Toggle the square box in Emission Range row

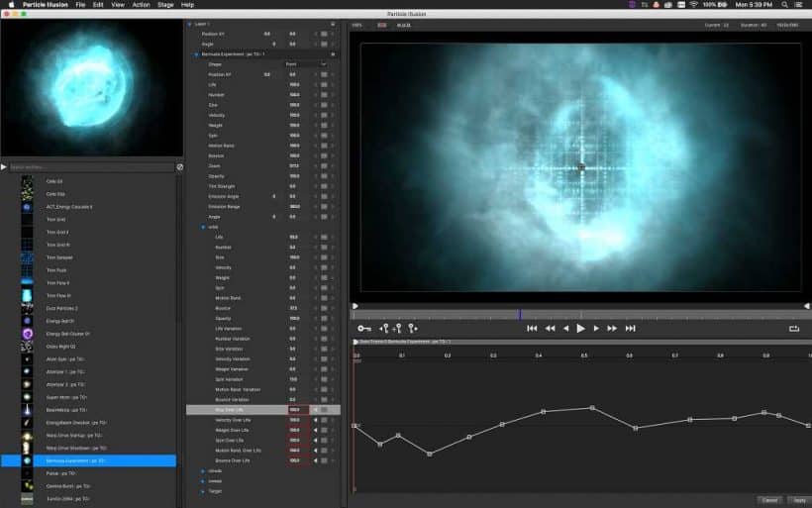coord(324,206)
